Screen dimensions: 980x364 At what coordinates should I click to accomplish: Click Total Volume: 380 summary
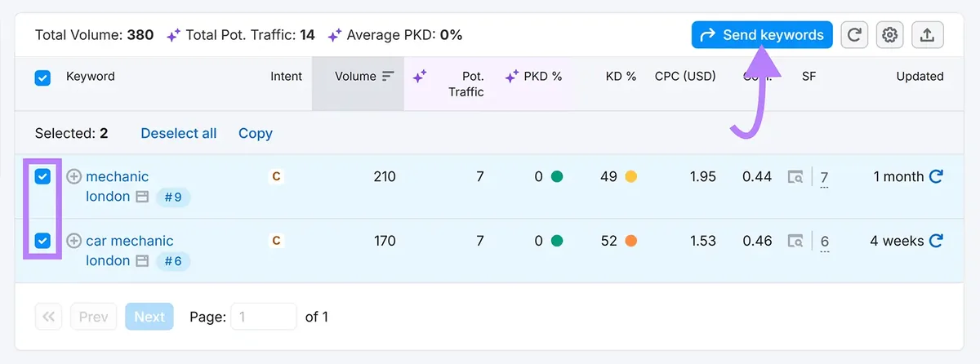[96, 35]
